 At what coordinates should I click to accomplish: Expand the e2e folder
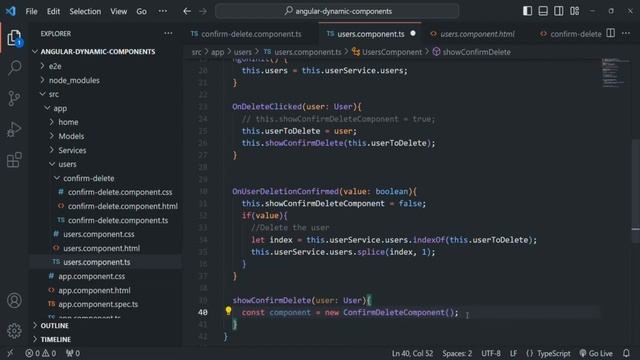[55, 66]
